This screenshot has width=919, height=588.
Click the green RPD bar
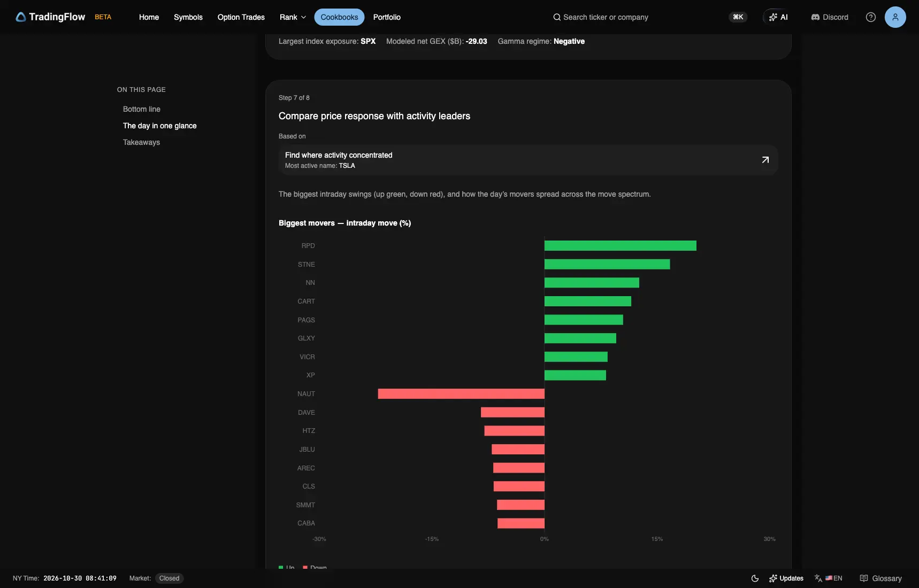621,246
